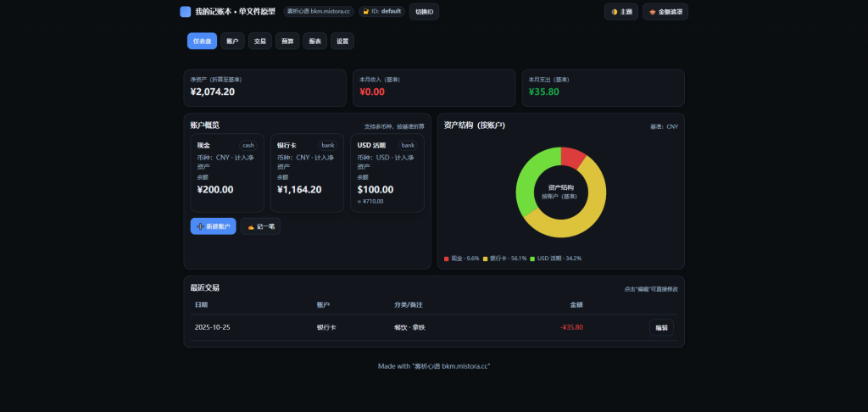Switch to the 交易 tab
The width and height of the screenshot is (868, 412).
coord(260,41)
